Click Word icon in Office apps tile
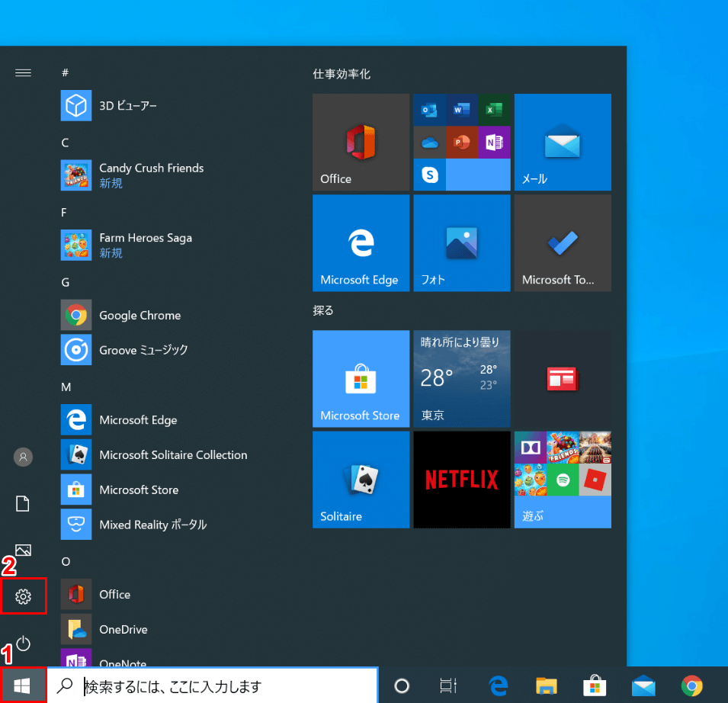Viewport: 728px width, 703px height. coord(461,110)
